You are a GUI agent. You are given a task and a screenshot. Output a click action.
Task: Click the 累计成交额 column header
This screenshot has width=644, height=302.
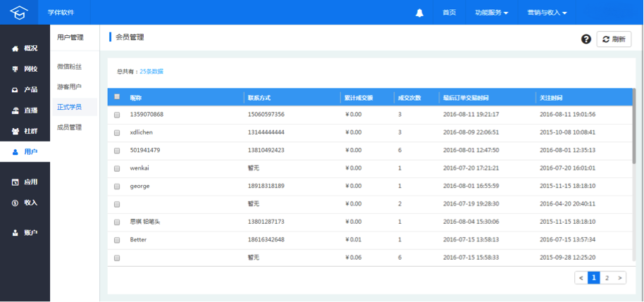pyautogui.click(x=359, y=98)
